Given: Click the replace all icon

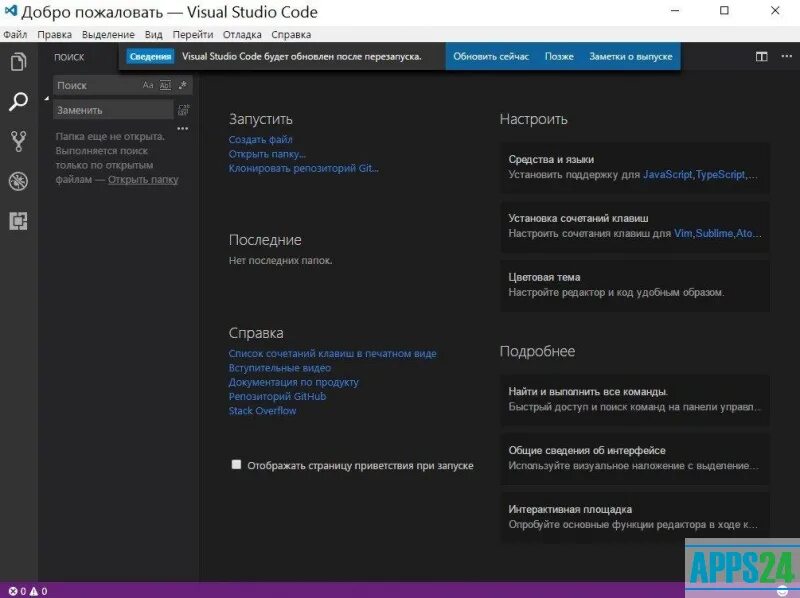Looking at the screenshot, I should pyautogui.click(x=183, y=110).
